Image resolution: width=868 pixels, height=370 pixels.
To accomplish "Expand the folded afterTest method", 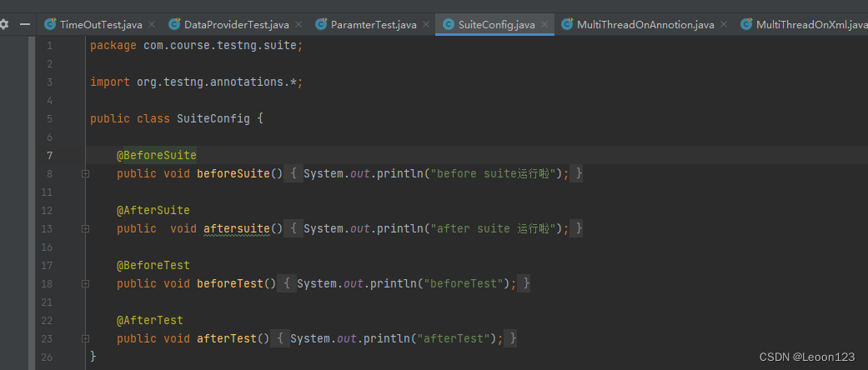I will 85,338.
